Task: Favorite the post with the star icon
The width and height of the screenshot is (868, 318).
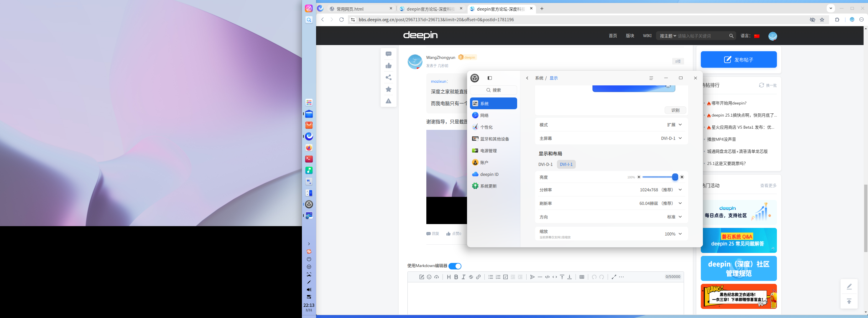Action: 389,89
